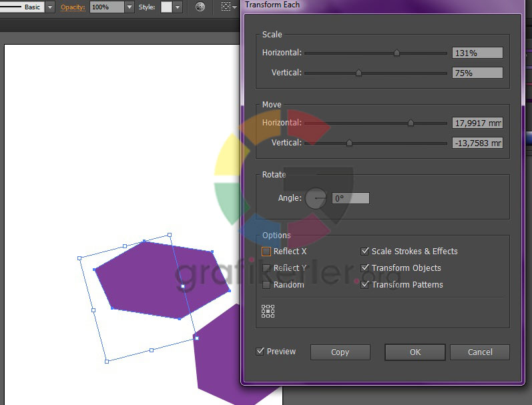This screenshot has width=532, height=405.
Task: Open the graphic Style dropdown arrow
Action: pos(178,7)
